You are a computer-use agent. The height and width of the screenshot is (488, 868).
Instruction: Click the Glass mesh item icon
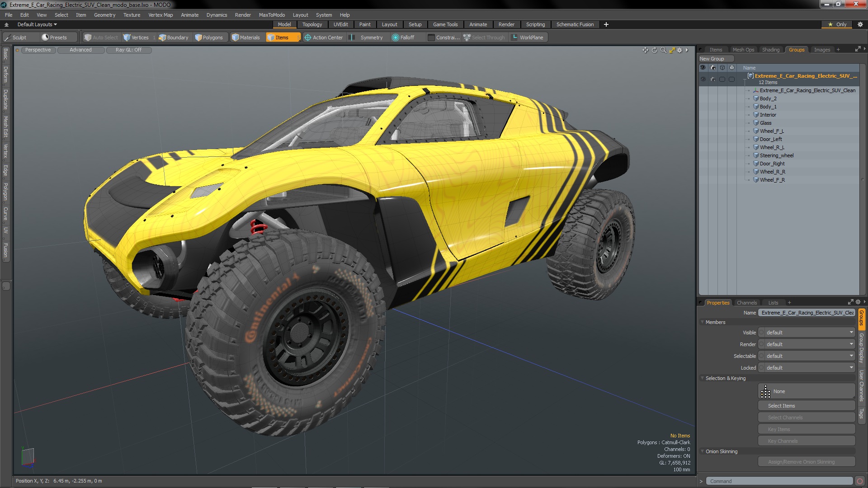pyautogui.click(x=756, y=123)
